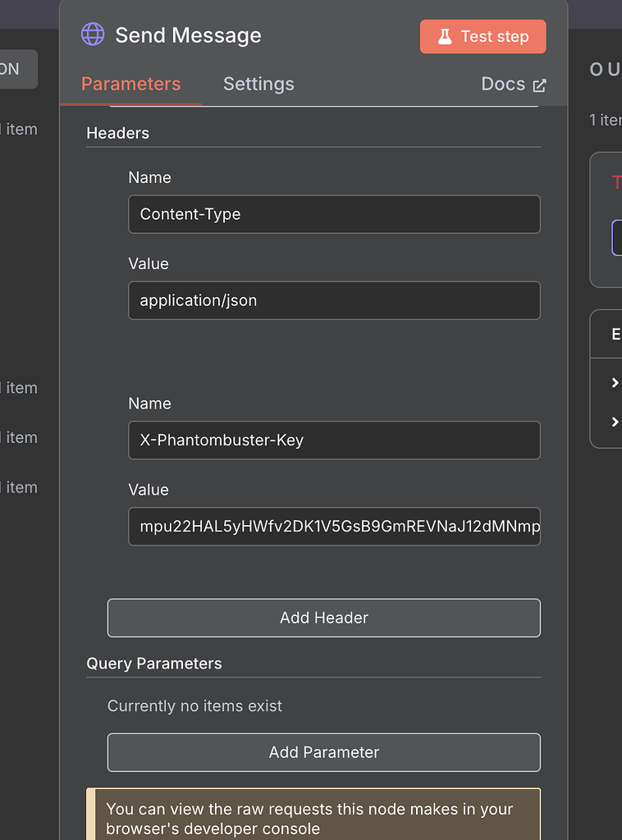
Task: Click the application/json value field
Action: pos(334,300)
